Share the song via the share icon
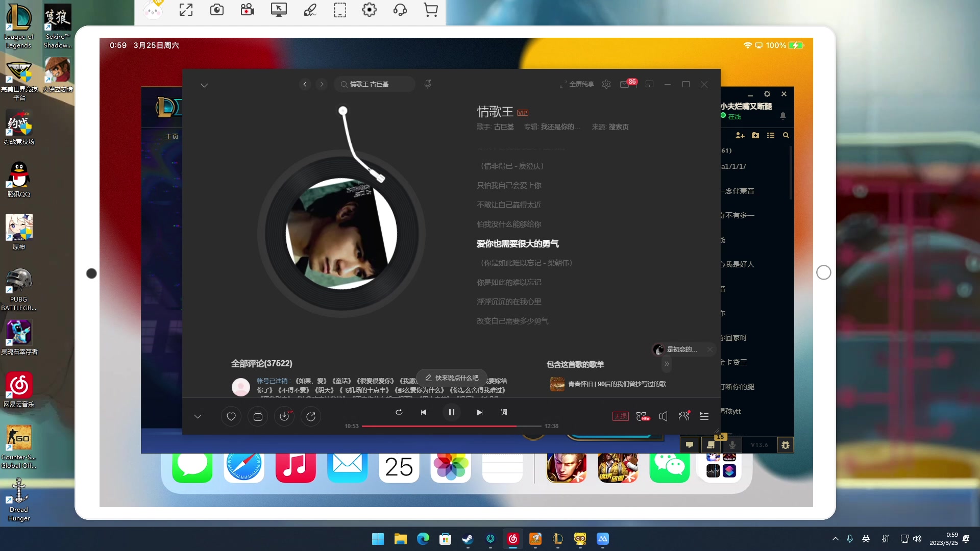 (311, 416)
